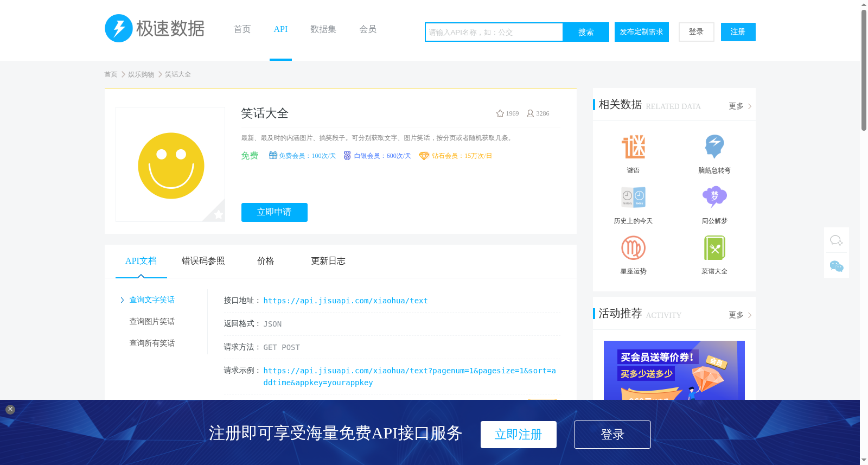This screenshot has height=465, width=868.
Task: Click the diamond icon for 钻石会员
Action: pyautogui.click(x=424, y=156)
